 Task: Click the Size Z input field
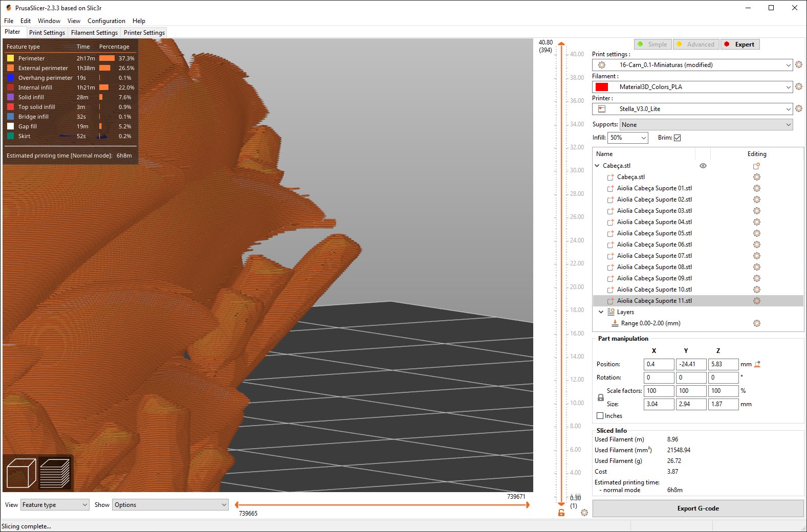723,404
